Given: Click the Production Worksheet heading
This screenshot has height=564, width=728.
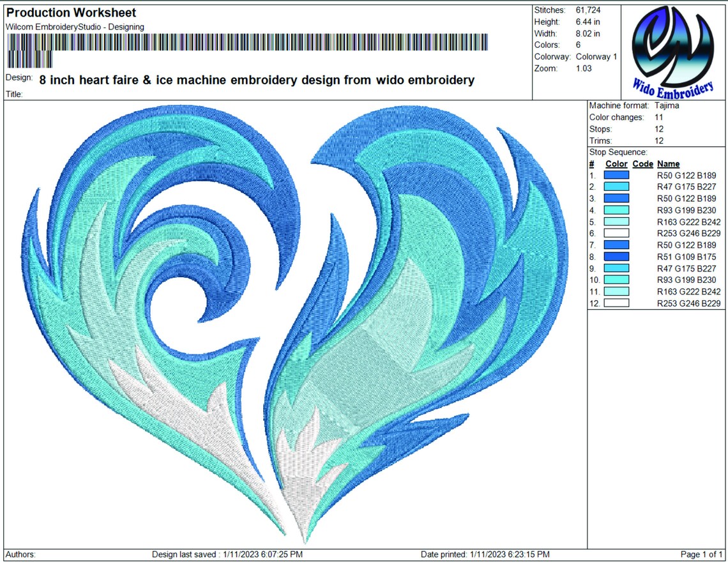Looking at the screenshot, I should tap(70, 12).
